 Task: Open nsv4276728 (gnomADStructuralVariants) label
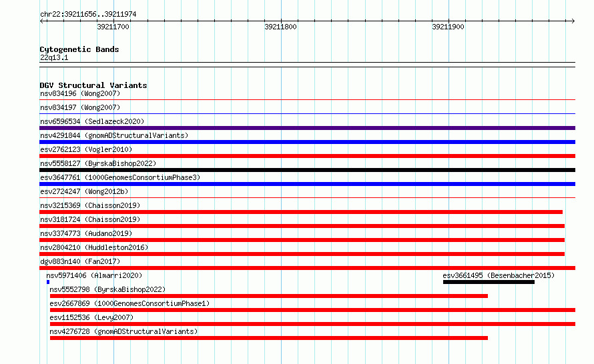pyautogui.click(x=123, y=331)
